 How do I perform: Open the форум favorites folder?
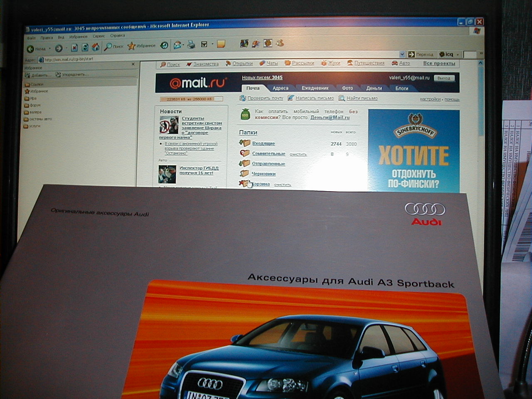(x=34, y=105)
